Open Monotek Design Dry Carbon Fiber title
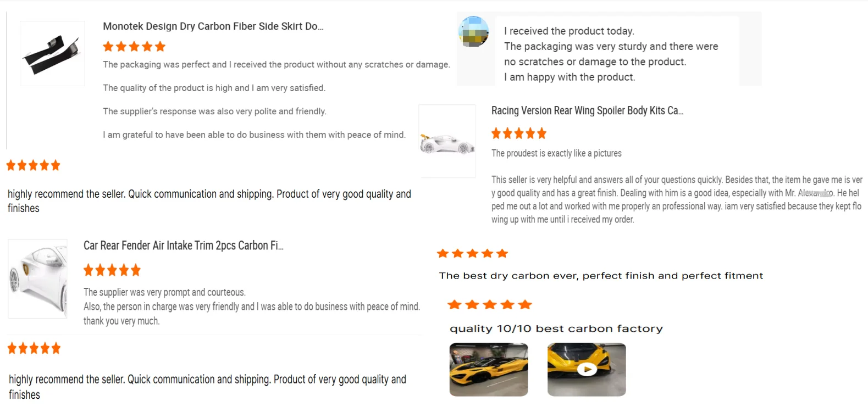Screen dimensions: 868x407 point(213,26)
